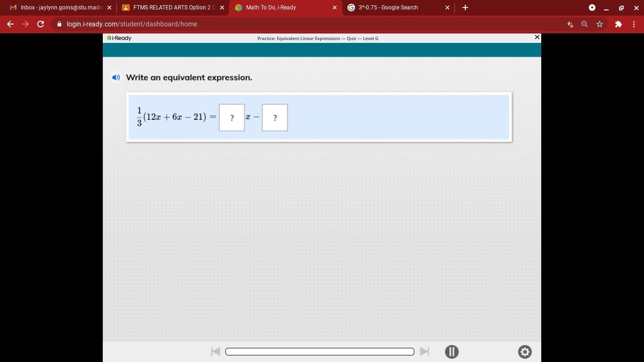Open the i-Ready settings gear
644x362 pixels.
click(525, 352)
